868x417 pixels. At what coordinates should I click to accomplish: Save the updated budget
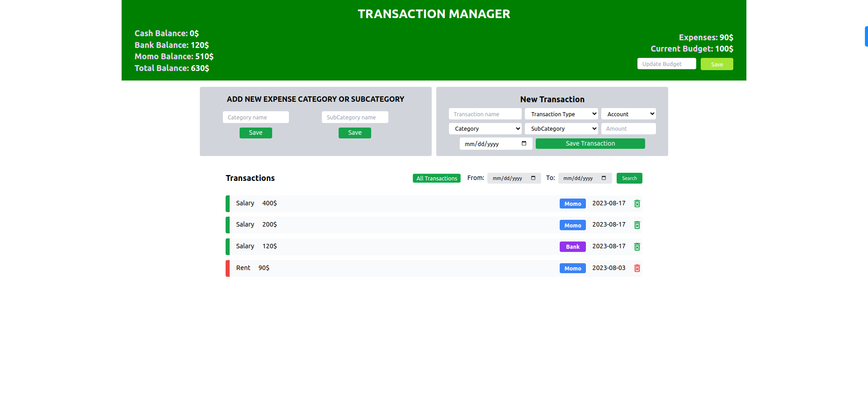coord(717,64)
